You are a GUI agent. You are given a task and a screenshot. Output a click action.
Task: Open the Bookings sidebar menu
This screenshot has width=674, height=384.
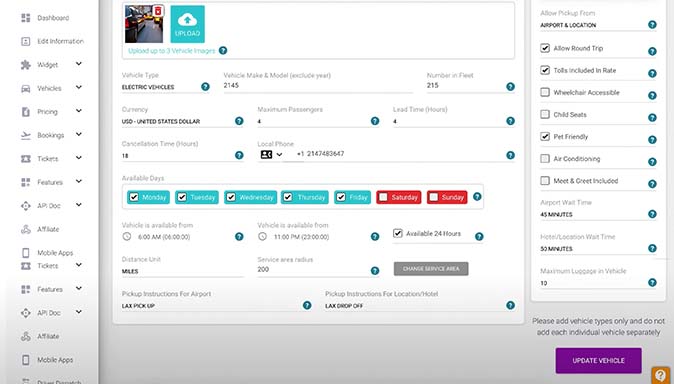(x=52, y=135)
